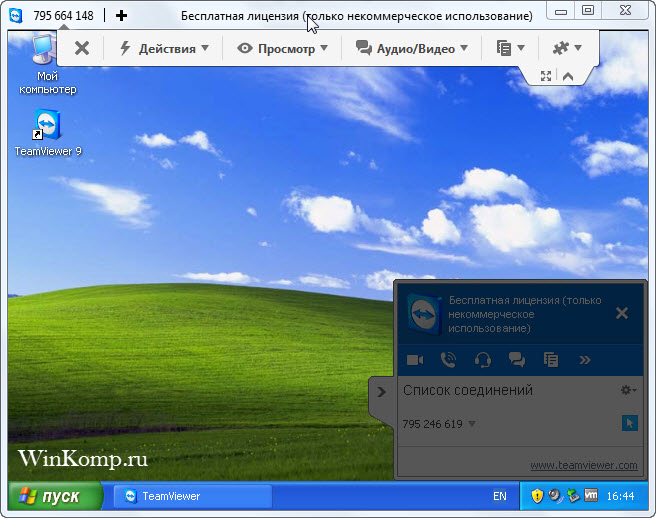Click the Список соединений header
The width and height of the screenshot is (656, 518).
coord(468,390)
